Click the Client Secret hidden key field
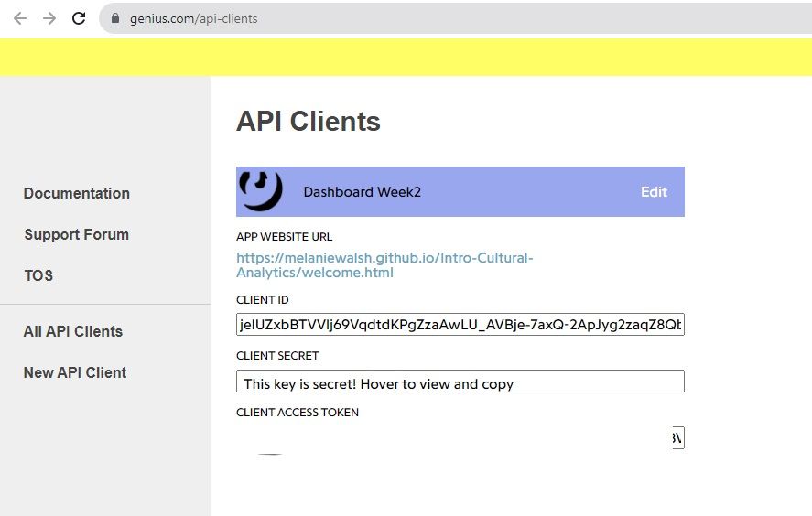Viewport: 812px width, 516px height. (x=460, y=382)
